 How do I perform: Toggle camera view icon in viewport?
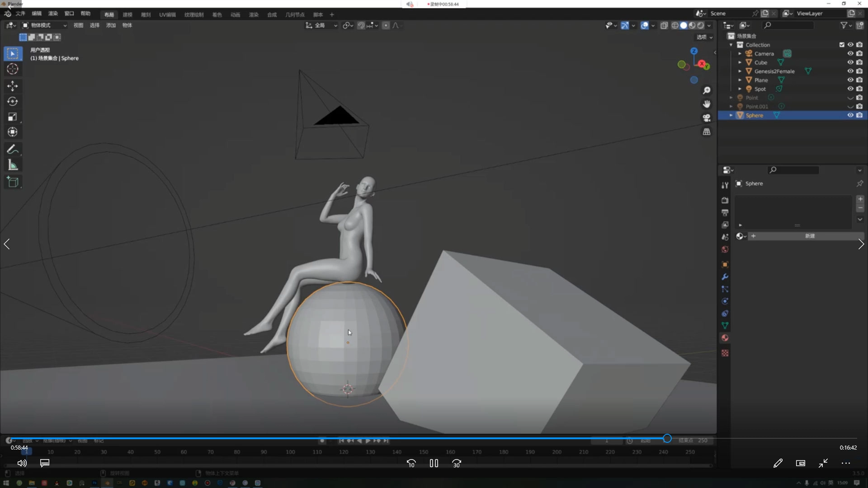(x=706, y=118)
